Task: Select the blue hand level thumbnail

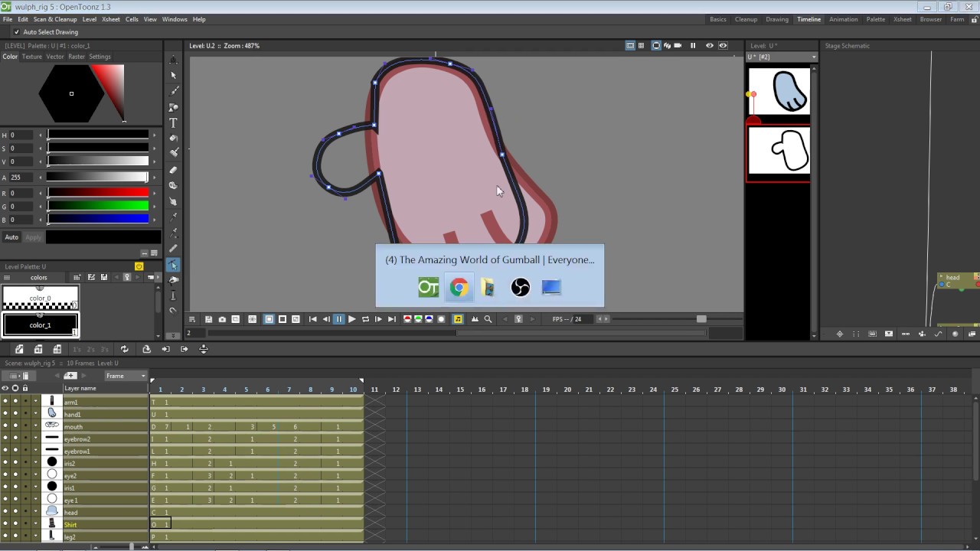Action: pyautogui.click(x=779, y=92)
